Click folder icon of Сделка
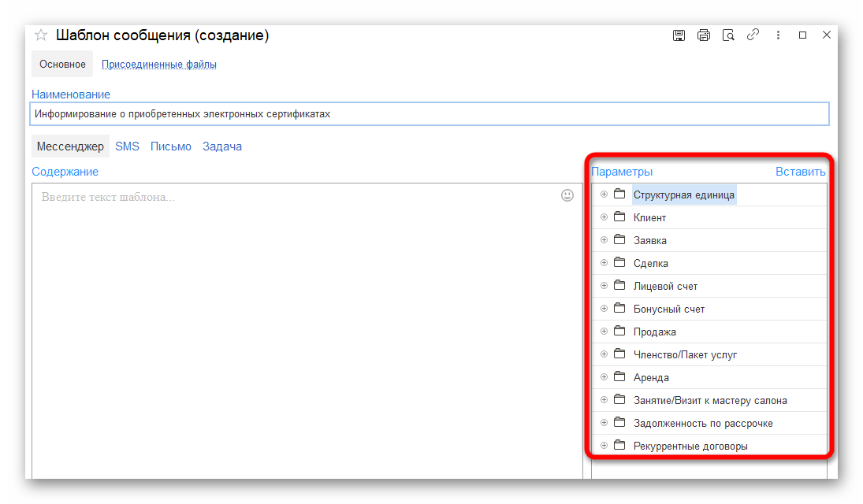The width and height of the screenshot is (863, 504). pos(619,262)
